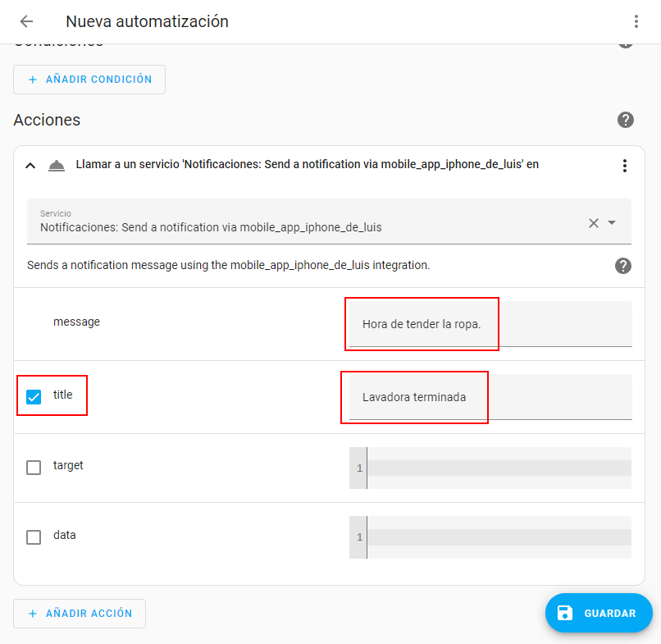Open help for the Acciones section

(x=626, y=120)
